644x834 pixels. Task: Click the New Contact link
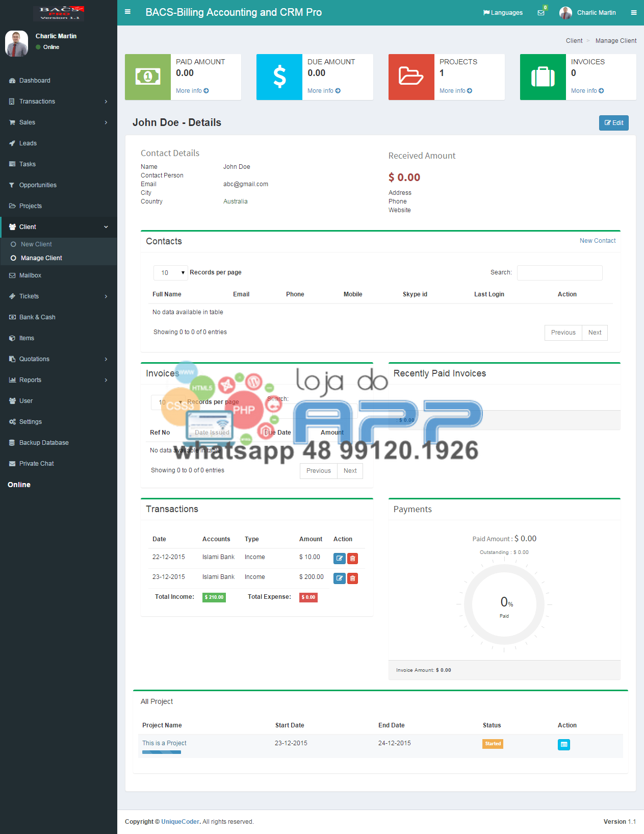coord(597,241)
